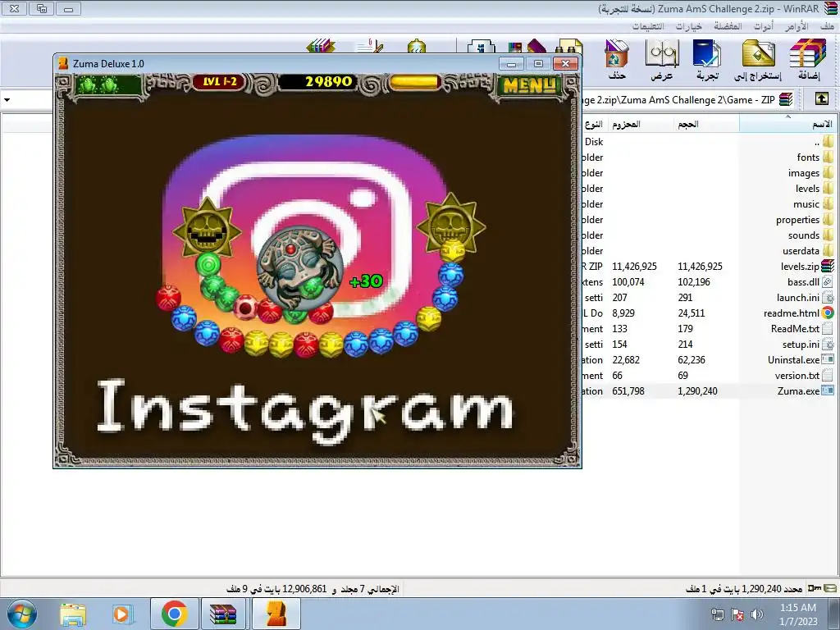This screenshot has height=630, width=840.
Task: Click the white-spotted red bonus ball
Action: click(x=245, y=307)
